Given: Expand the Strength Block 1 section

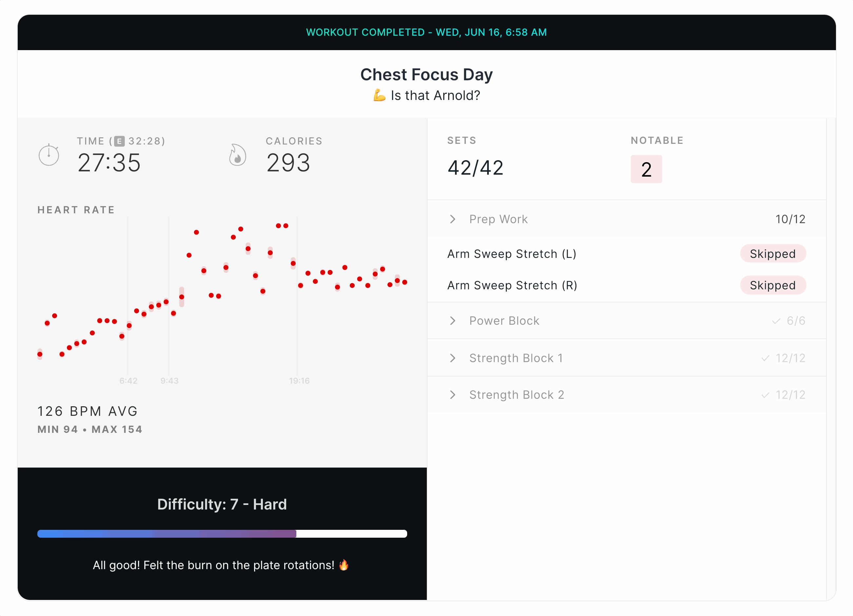Looking at the screenshot, I should tap(626, 358).
